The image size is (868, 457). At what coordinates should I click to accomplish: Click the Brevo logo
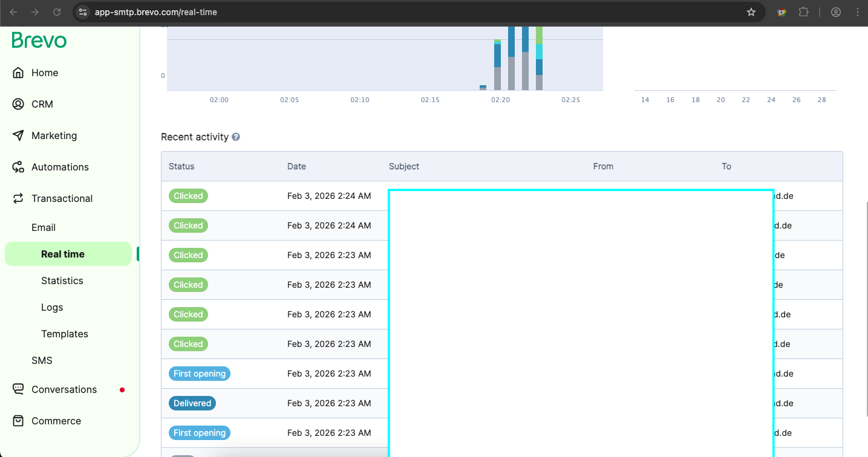point(39,41)
